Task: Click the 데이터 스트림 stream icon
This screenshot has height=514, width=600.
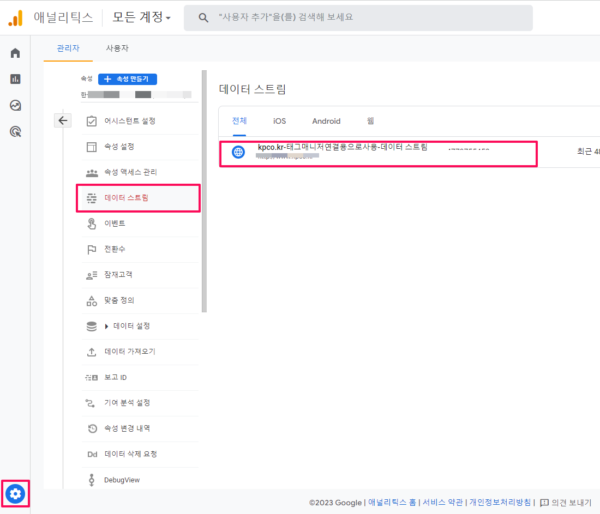Action: 91,198
